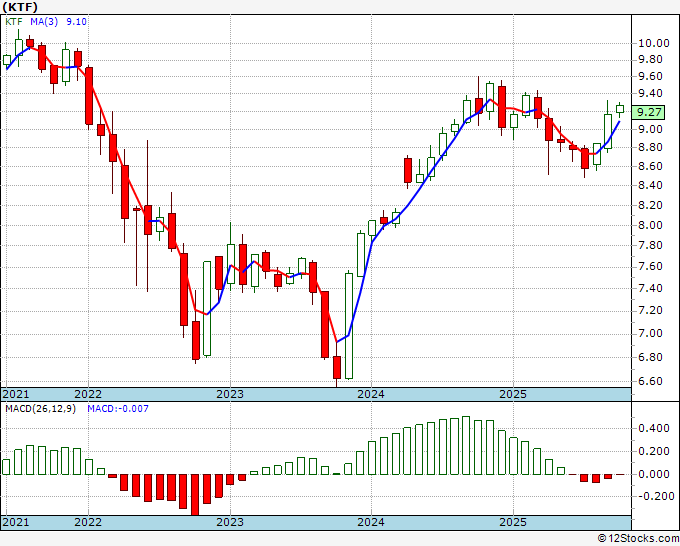Screen dimensions: 680x546
Task: Click 2023 on the MACD timeline
Action: click(x=230, y=522)
